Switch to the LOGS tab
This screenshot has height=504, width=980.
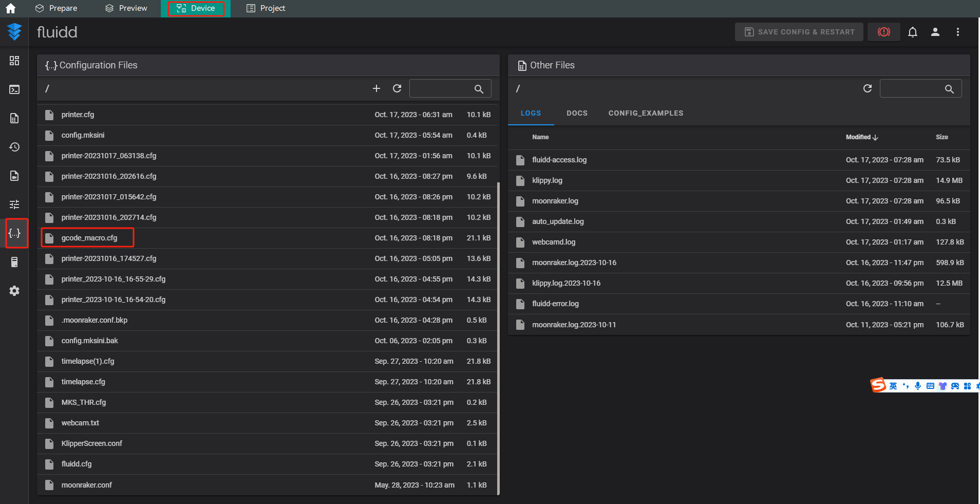pyautogui.click(x=531, y=113)
